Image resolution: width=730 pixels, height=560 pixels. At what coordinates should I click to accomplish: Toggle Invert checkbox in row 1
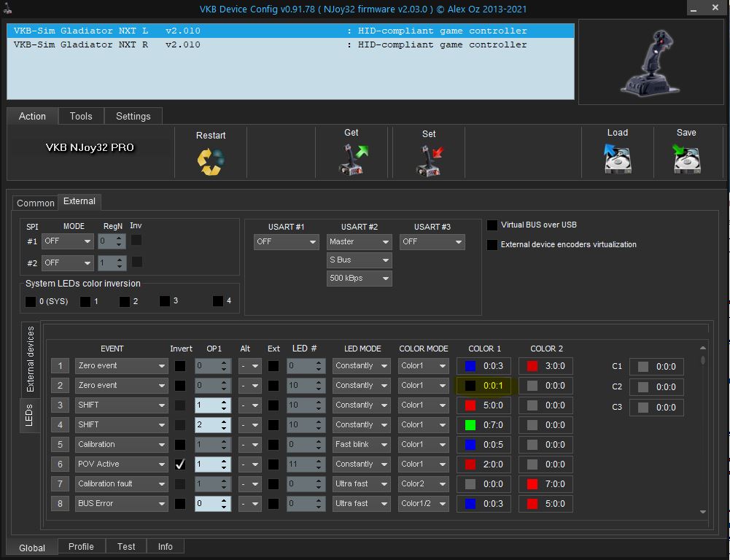(180, 366)
